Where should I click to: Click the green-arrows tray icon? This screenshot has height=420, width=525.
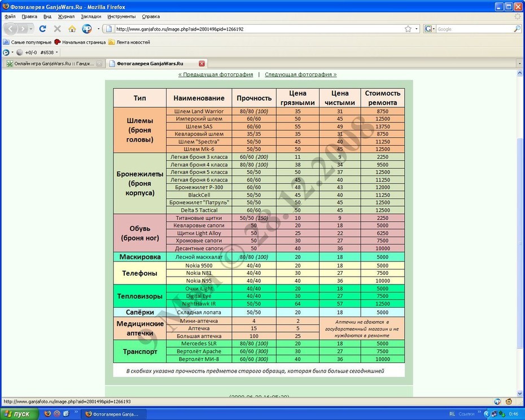pyautogui.click(x=502, y=414)
